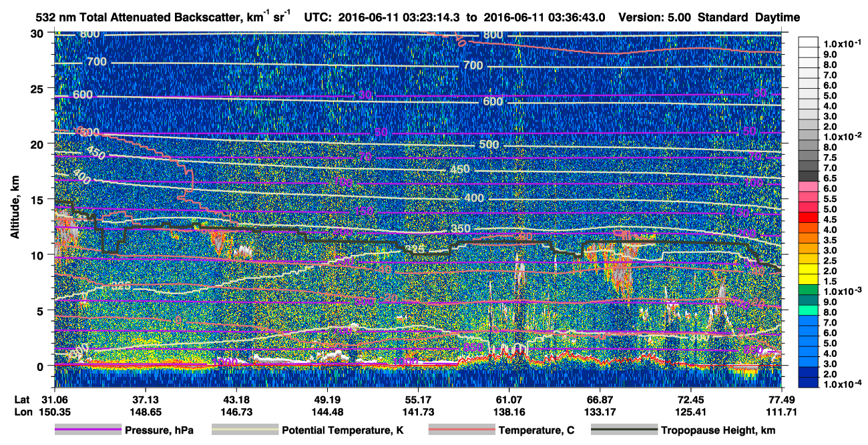The width and height of the screenshot is (868, 445).
Task: Click the 'Tropopause Height, km' legend label
Action: [718, 431]
